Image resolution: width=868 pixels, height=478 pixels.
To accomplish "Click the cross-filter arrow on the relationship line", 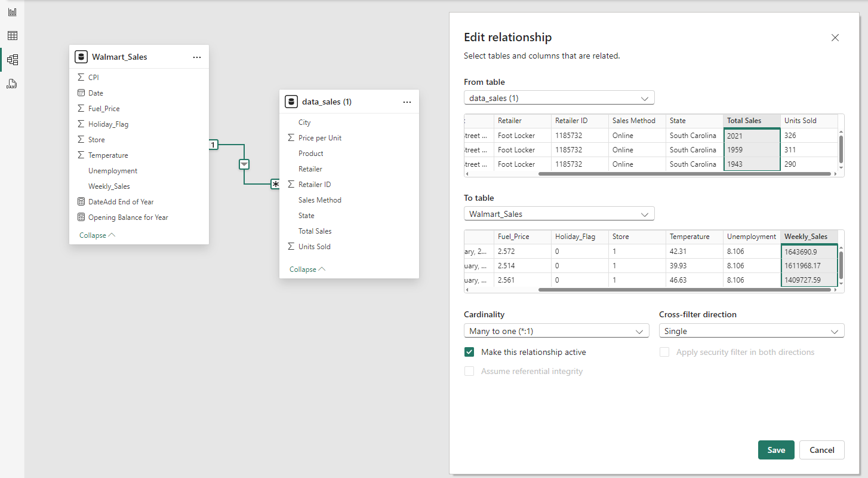I will (244, 164).
